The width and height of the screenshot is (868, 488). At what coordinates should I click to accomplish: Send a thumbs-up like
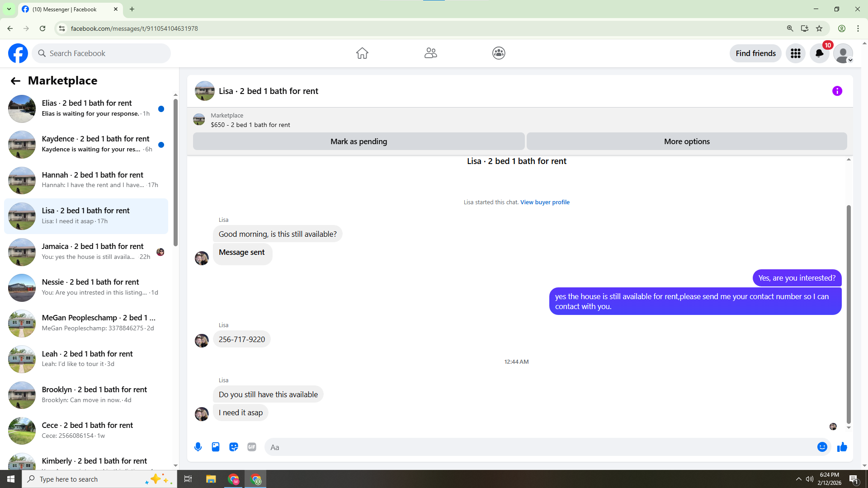842,447
